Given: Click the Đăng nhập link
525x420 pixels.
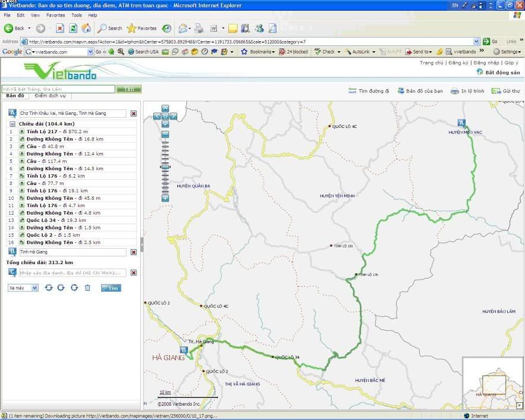Looking at the screenshot, I should (x=486, y=62).
